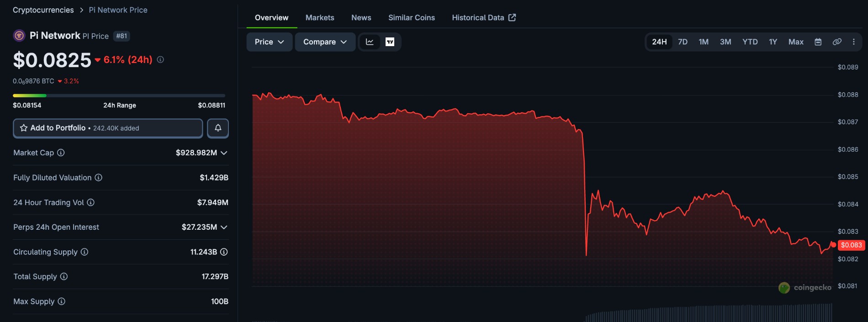Select the Overview tab
The height and width of the screenshot is (322, 868).
point(271,18)
